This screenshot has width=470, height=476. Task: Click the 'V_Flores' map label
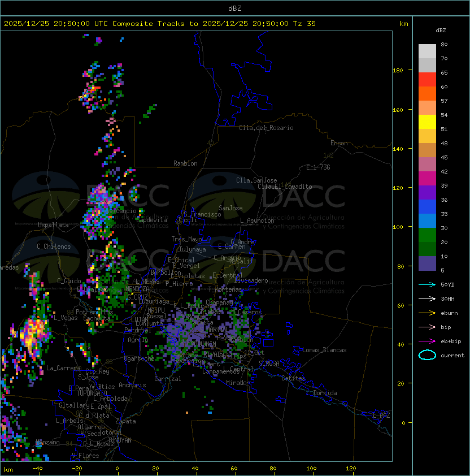pos(85,456)
